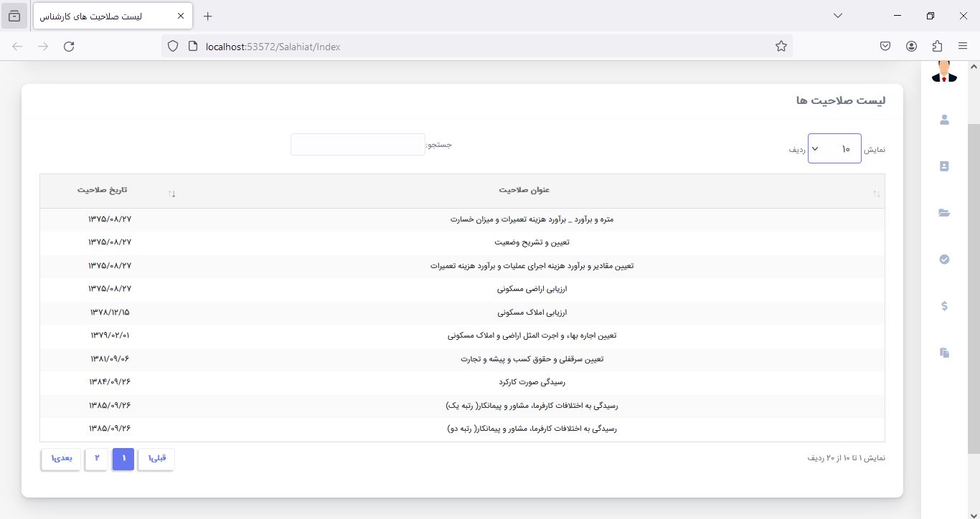This screenshot has height=519, width=980.
Task: Bookmark this page with the star icon
Action: click(781, 47)
